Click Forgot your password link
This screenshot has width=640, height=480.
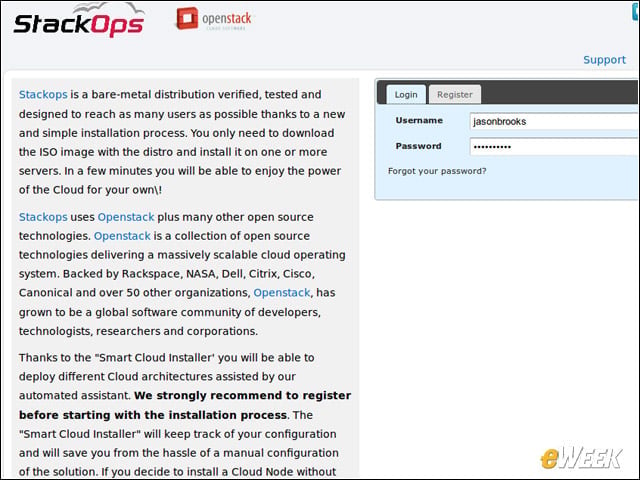tap(437, 171)
